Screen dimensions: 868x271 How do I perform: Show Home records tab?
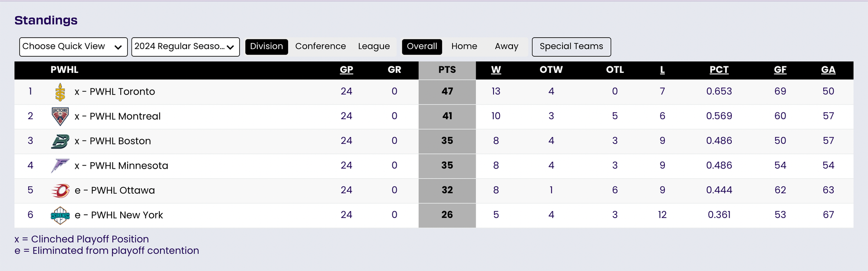pos(464,46)
